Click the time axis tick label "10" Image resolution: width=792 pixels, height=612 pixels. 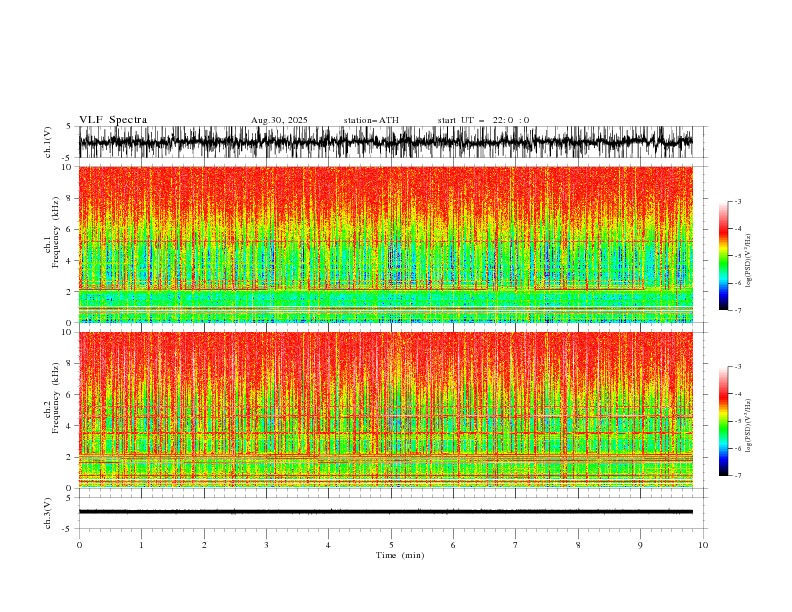point(703,545)
